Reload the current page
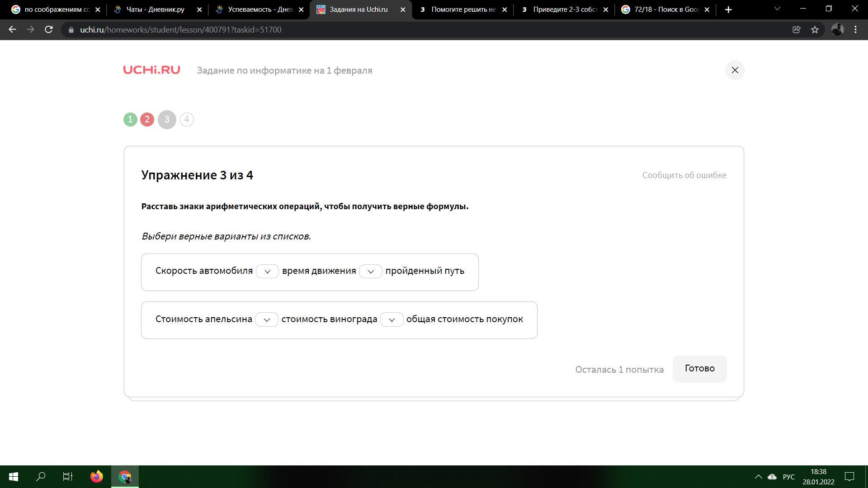Screen dimensions: 868x488 pos(49,30)
